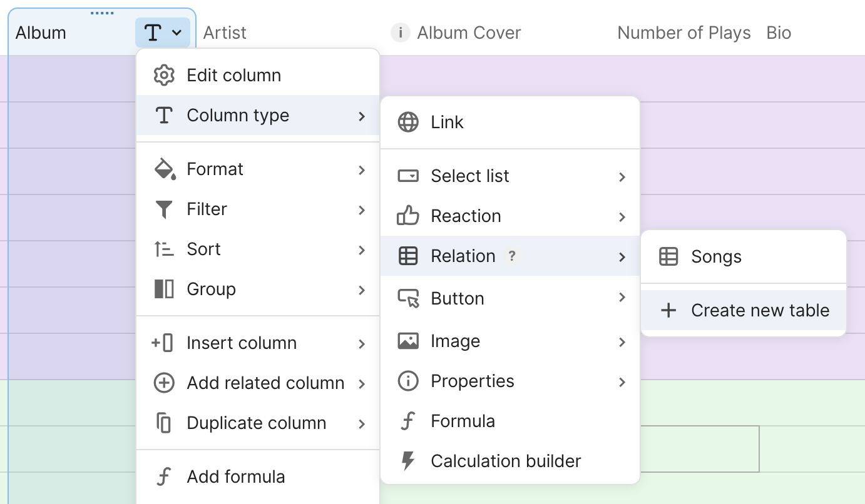Expand the Insert column submenu arrow
The width and height of the screenshot is (865, 504).
[x=362, y=343]
